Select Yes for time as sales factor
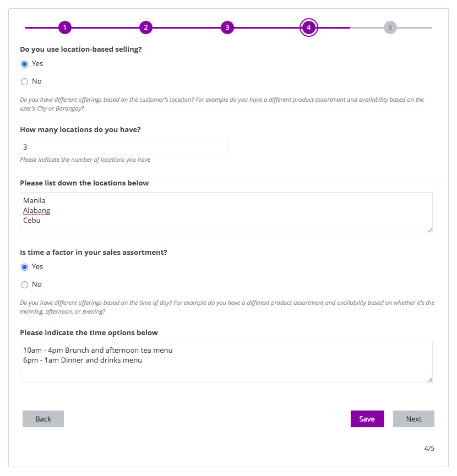Image resolution: width=457 pixels, height=476 pixels. [x=24, y=267]
